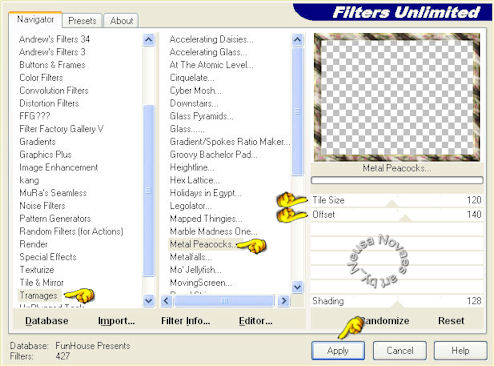Click the category list scroll-up arrow

point(149,40)
